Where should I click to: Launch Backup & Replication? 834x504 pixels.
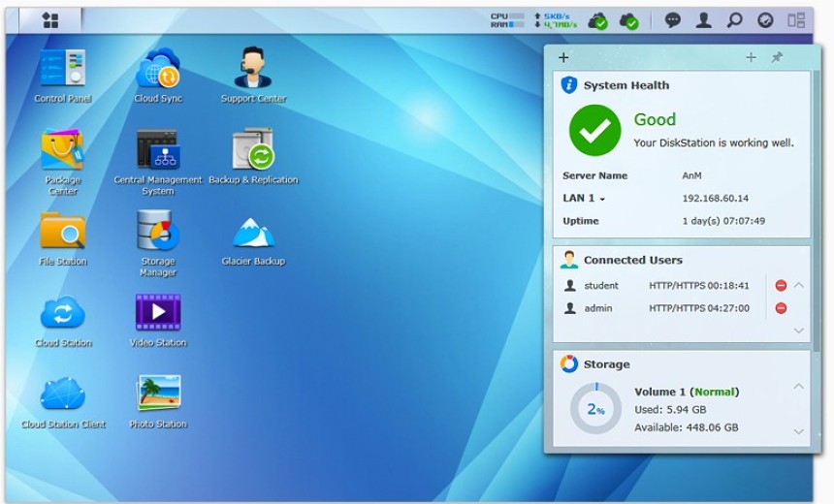(x=253, y=151)
